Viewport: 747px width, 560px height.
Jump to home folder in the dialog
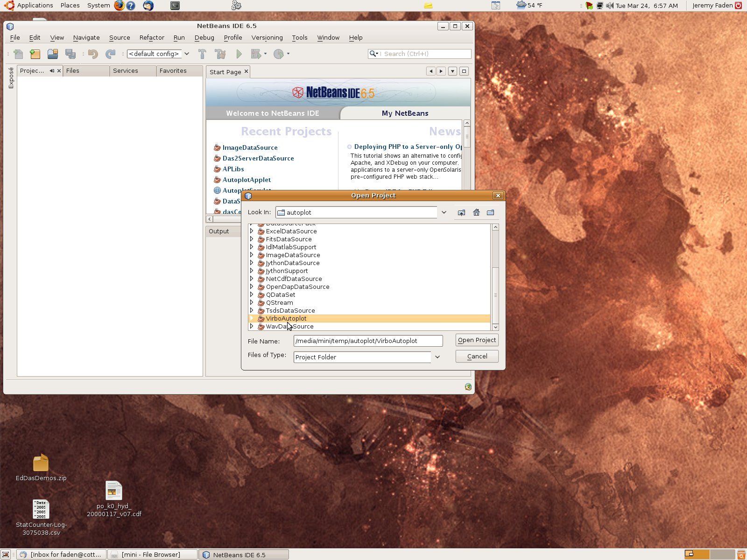pos(476,212)
